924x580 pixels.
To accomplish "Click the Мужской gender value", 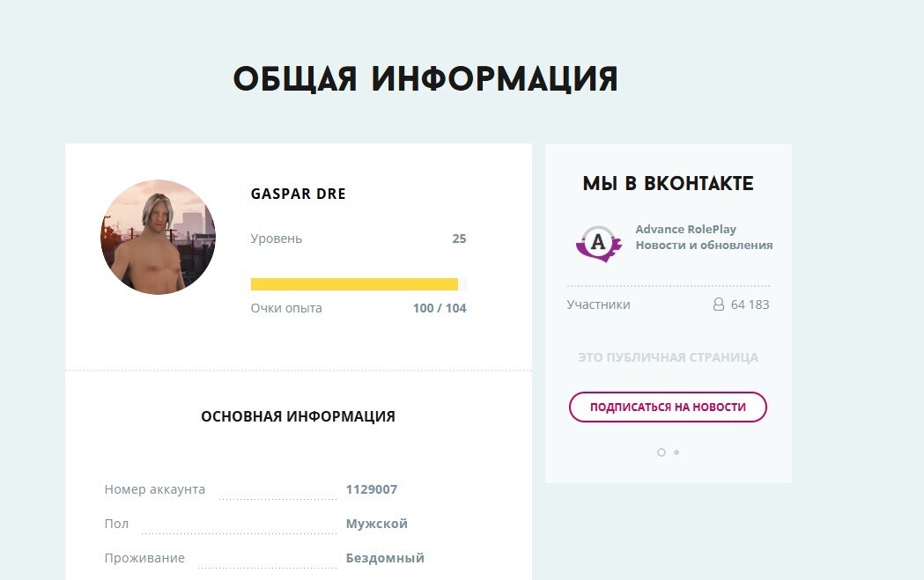I will 376,524.
